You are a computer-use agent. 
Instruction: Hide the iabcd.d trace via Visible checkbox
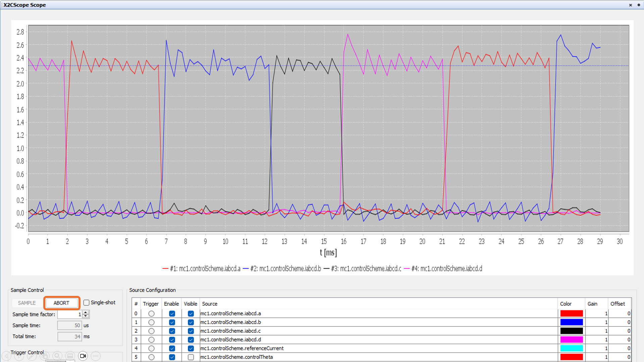[191, 340]
